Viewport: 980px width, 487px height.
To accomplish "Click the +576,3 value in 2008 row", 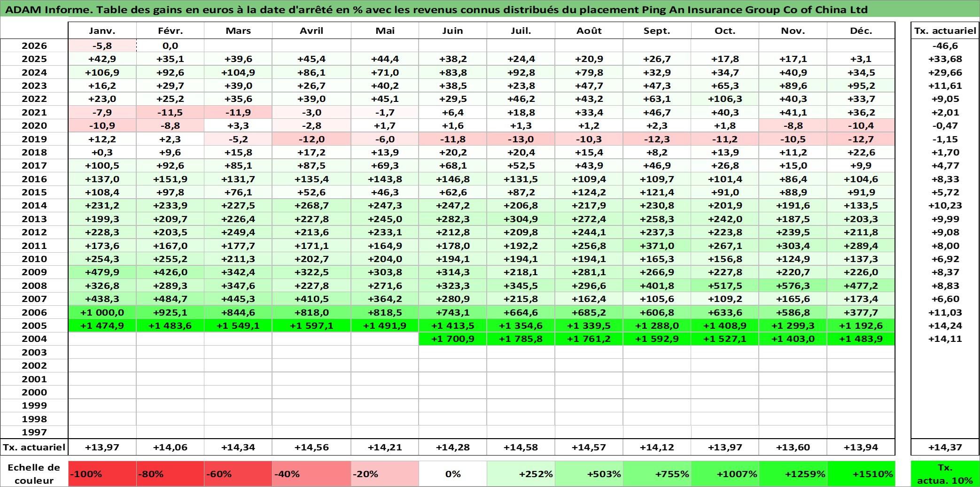I will point(793,286).
